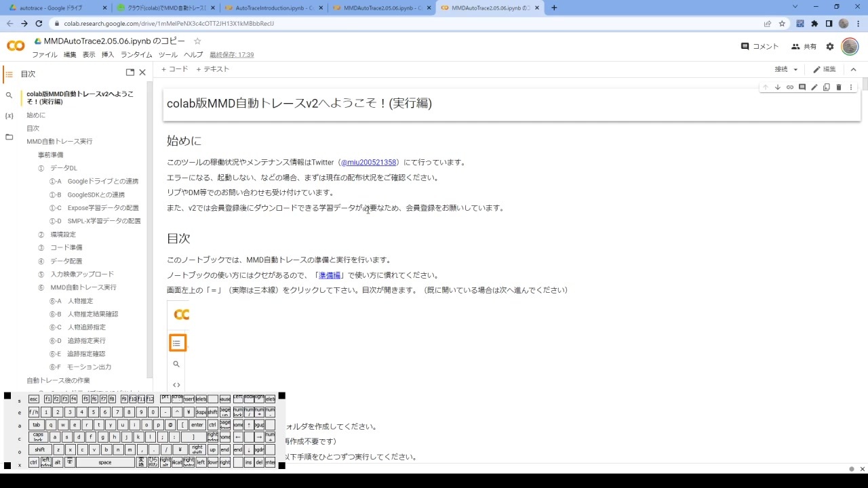Jump to ② 環境設定 section
Viewport: 868px width, 488px height.
[x=57, y=234]
